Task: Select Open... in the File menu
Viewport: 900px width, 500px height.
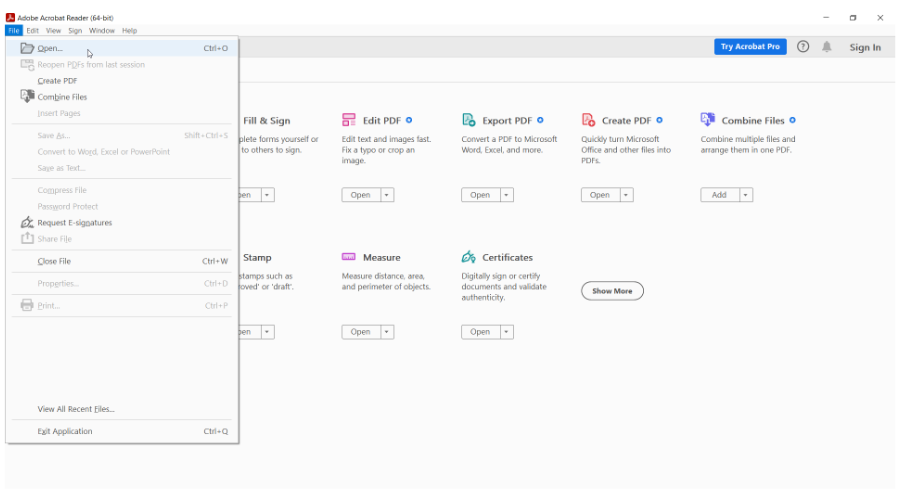Action: (122, 48)
